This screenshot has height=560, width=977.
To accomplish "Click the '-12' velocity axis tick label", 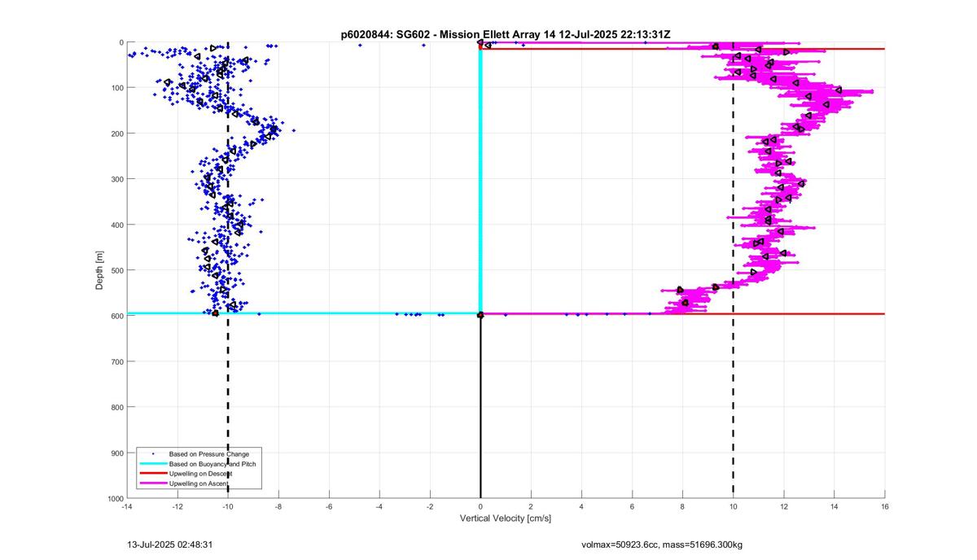I will click(177, 506).
